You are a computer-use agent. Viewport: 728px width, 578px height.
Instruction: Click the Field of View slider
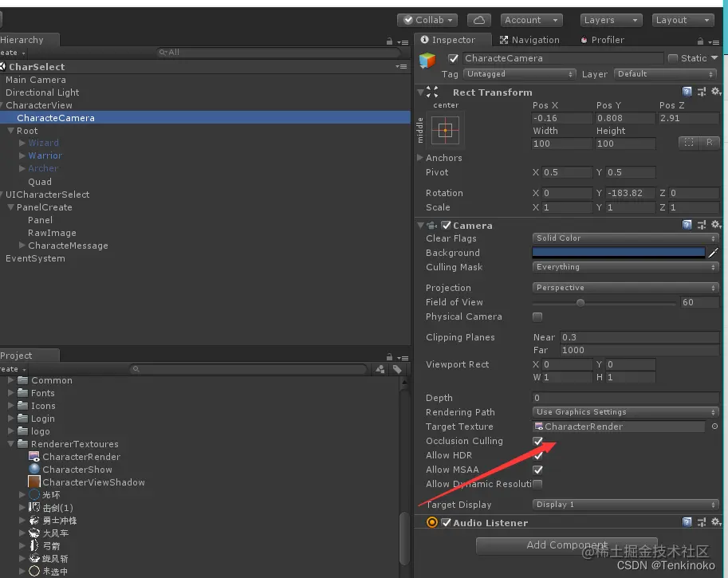604,303
